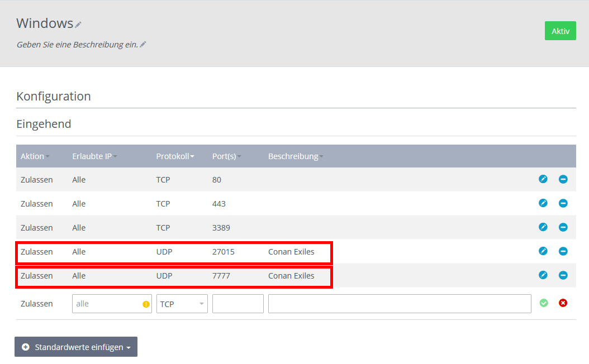Edit the description pencil icon
Viewport: 589px width, 364px height.
[x=142, y=45]
